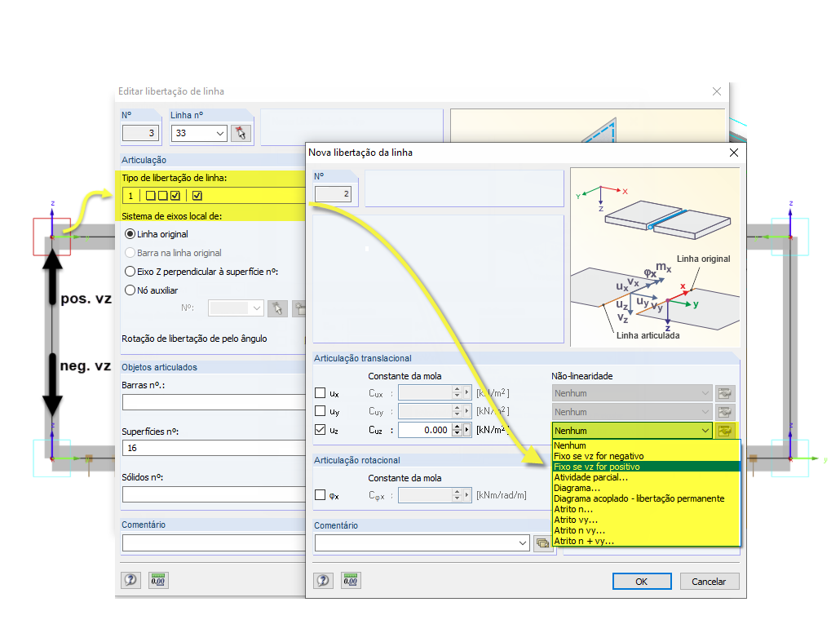840x642 pixels.
Task: Click edit nonlinearity icon for uy row
Action: point(725,412)
